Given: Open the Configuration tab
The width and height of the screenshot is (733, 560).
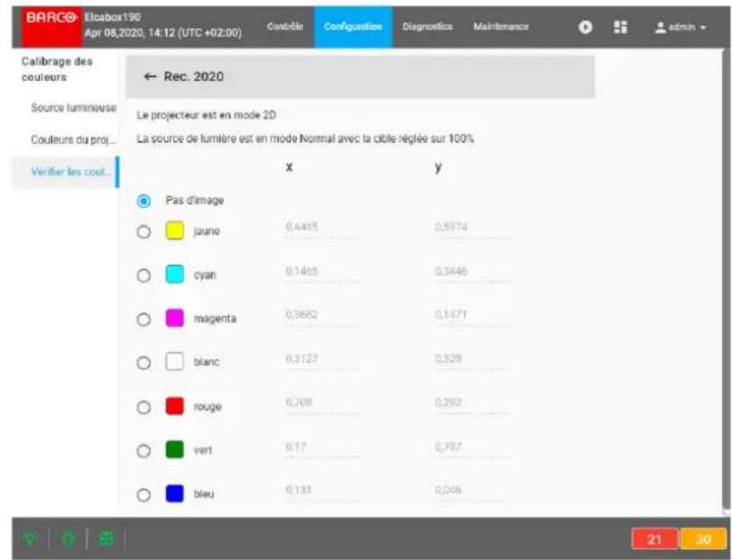Looking at the screenshot, I should [353, 26].
